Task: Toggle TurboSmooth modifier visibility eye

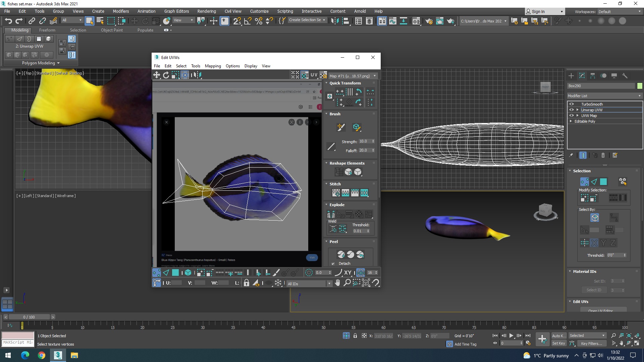Action: [x=572, y=104]
